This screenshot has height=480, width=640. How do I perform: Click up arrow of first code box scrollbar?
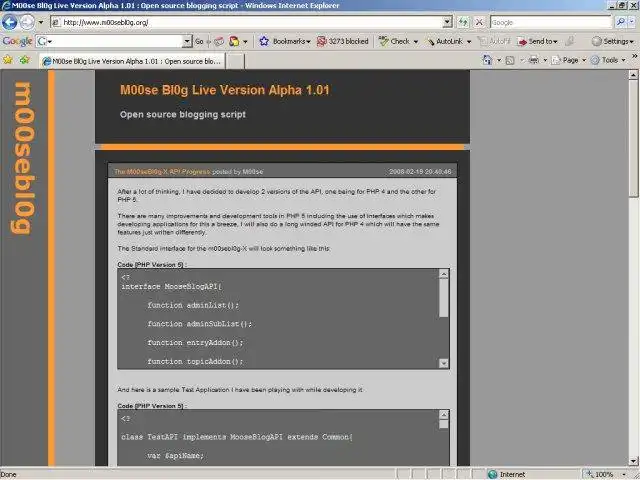[x=444, y=274]
